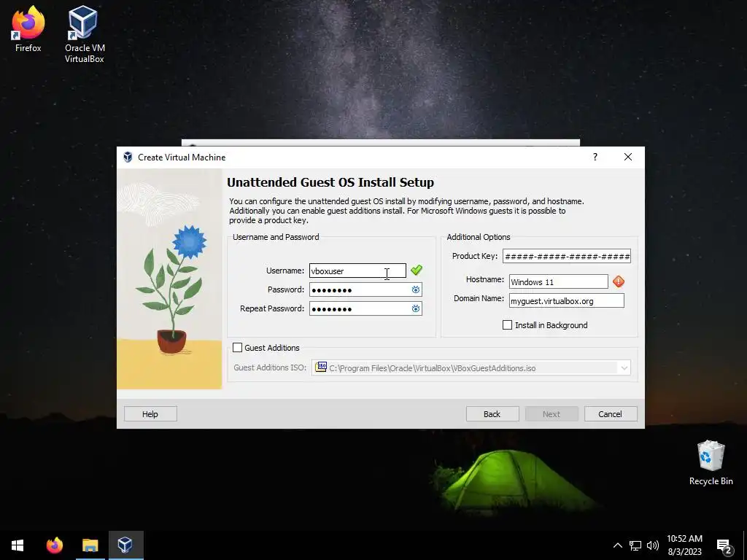This screenshot has height=560, width=747.
Task: Enable Install in Background checkbox
Action: click(508, 324)
